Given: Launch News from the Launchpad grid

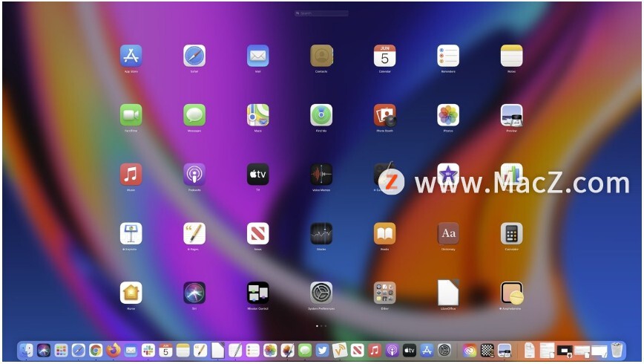Looking at the screenshot, I should tap(258, 233).
